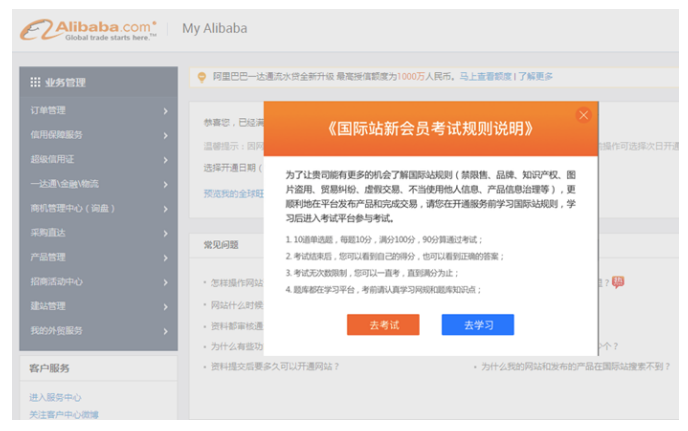This screenshot has width=688, height=431.
Task: Expand the 订单管理 chevron arrow
Action: pyautogui.click(x=165, y=111)
